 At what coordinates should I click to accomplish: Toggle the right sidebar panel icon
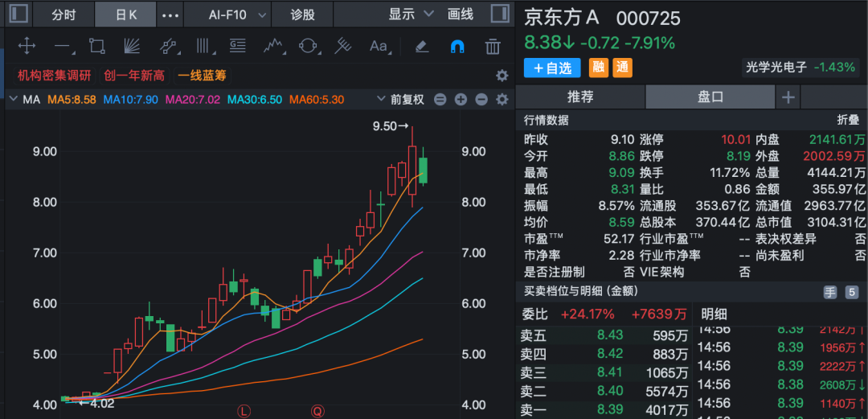[x=500, y=14]
